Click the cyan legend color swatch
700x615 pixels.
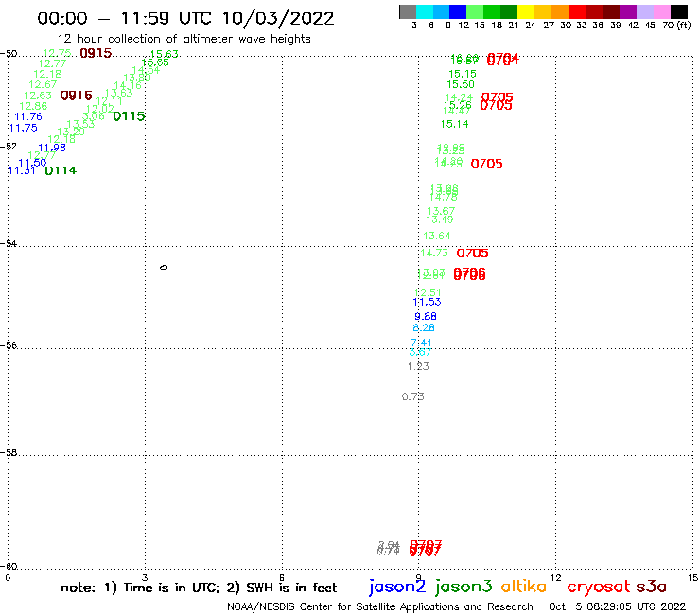click(425, 11)
